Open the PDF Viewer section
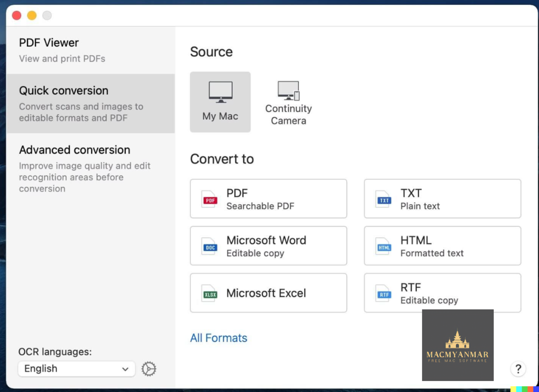This screenshot has height=392, width=539. click(91, 50)
